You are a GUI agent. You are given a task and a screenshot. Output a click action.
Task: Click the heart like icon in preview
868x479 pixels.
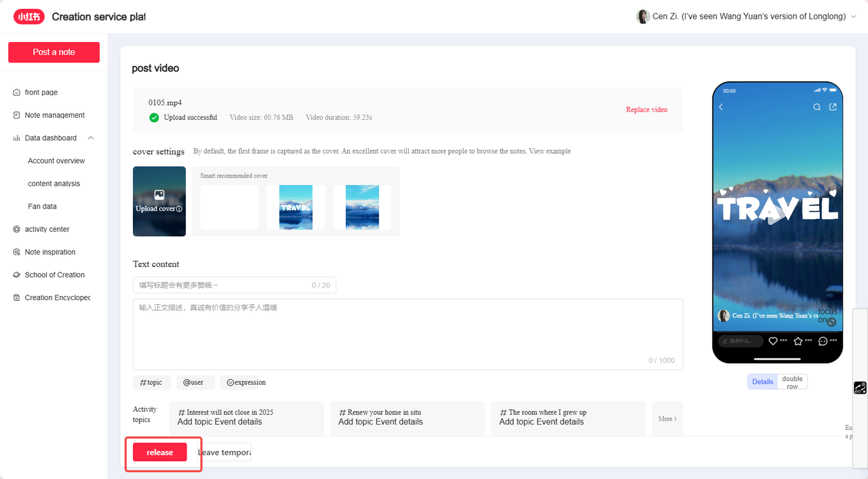pos(772,341)
